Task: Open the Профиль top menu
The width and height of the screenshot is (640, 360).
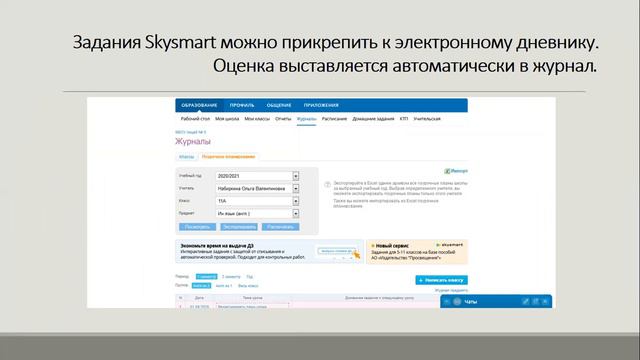Action: click(242, 105)
